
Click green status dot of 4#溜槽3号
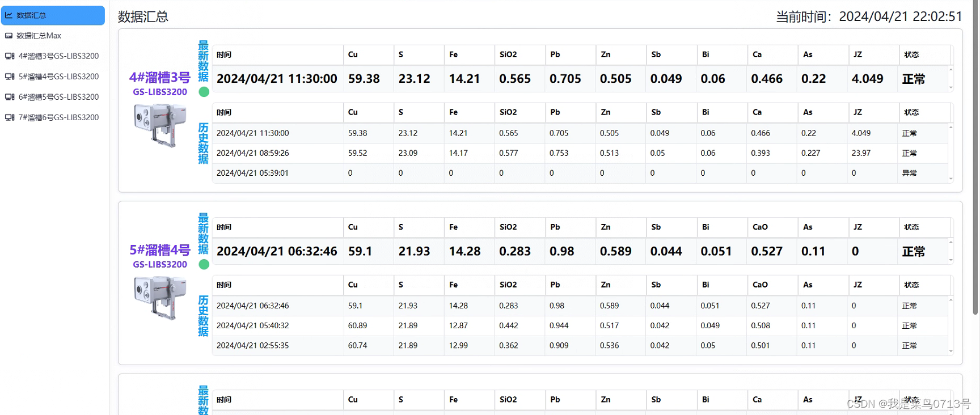pos(204,92)
